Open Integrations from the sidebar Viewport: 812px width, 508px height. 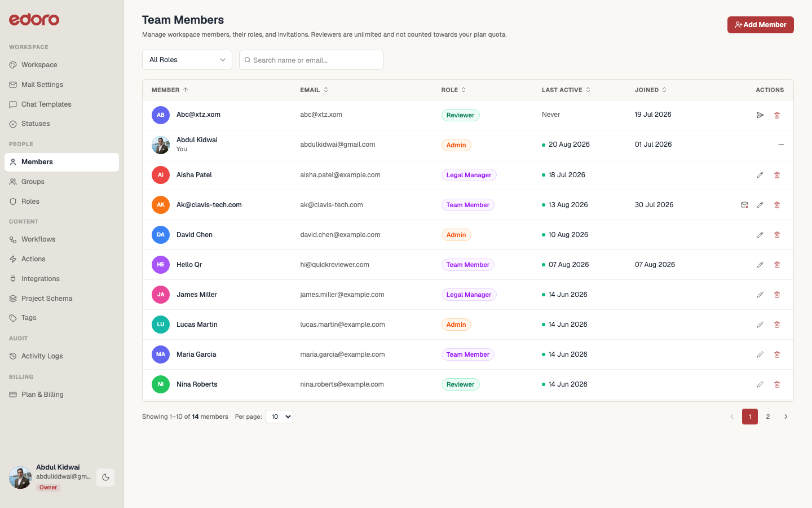click(x=62, y=279)
